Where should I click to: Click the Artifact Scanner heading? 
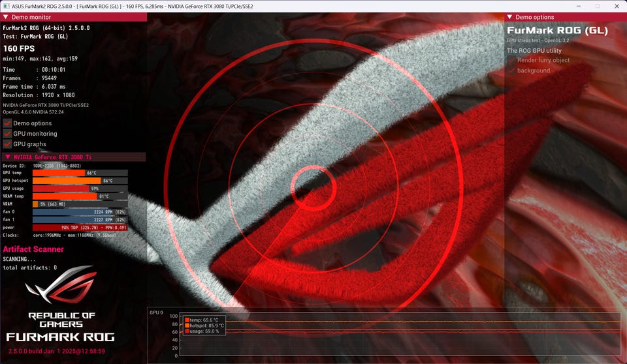click(33, 249)
